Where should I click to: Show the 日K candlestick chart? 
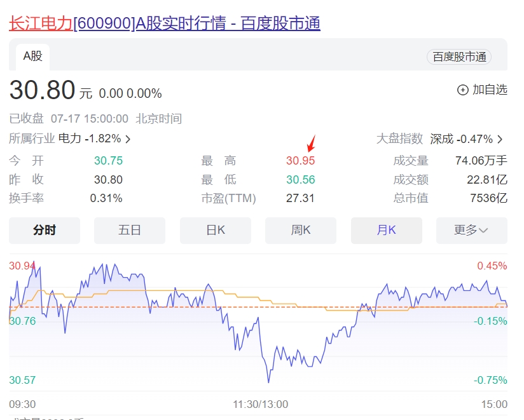pyautogui.click(x=216, y=230)
